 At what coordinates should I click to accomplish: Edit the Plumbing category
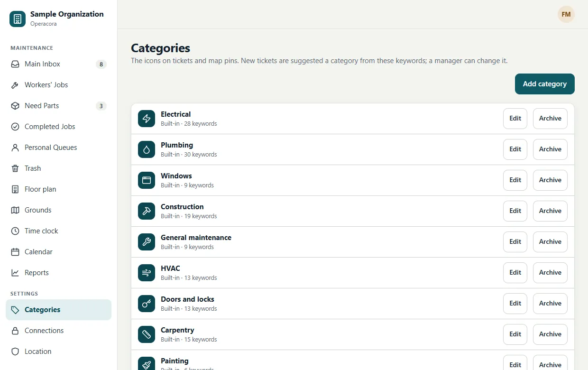coord(515,149)
